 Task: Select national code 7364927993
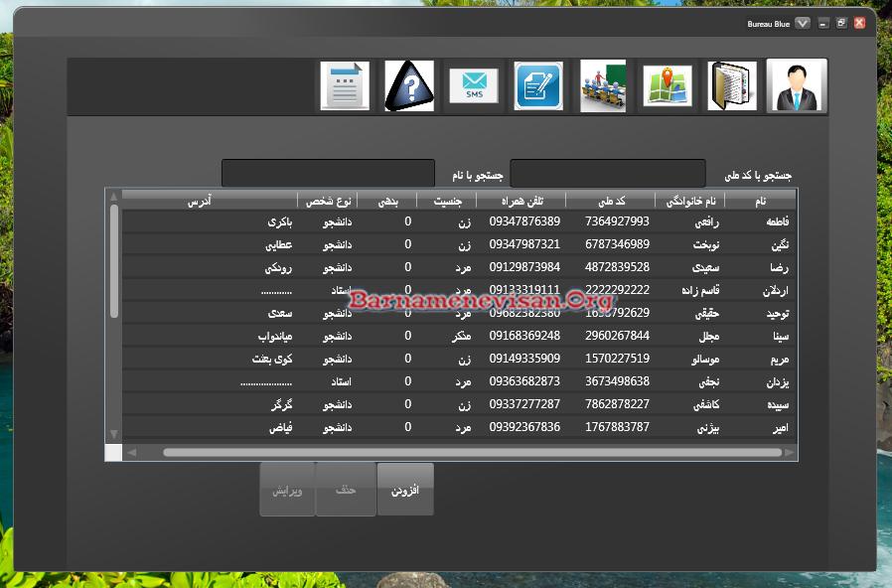point(617,221)
